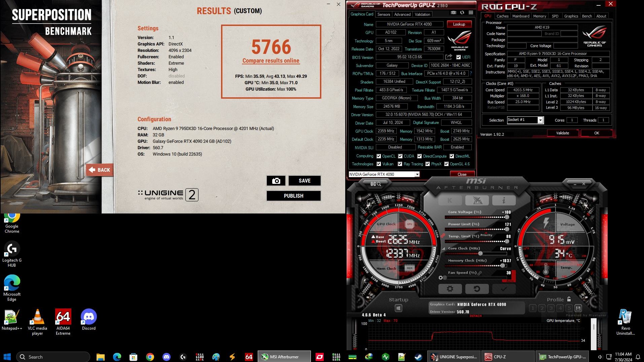Open the Bench tab in CPU-Z
Screen dimensions: 644x362
point(587,16)
